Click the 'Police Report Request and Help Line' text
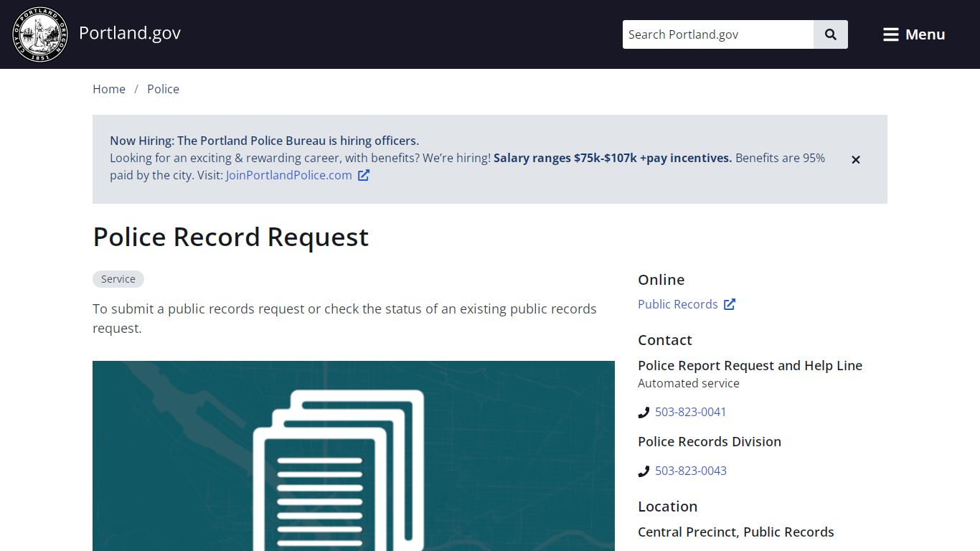 tap(750, 365)
